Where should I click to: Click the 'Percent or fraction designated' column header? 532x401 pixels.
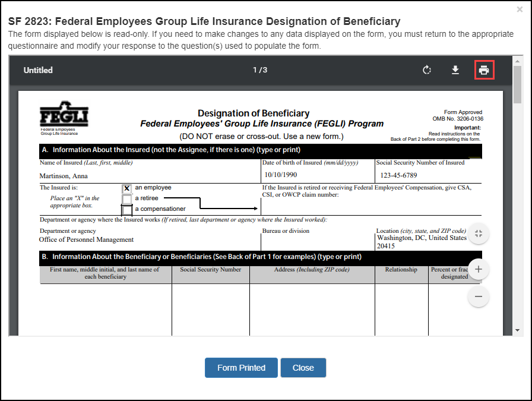(x=449, y=273)
